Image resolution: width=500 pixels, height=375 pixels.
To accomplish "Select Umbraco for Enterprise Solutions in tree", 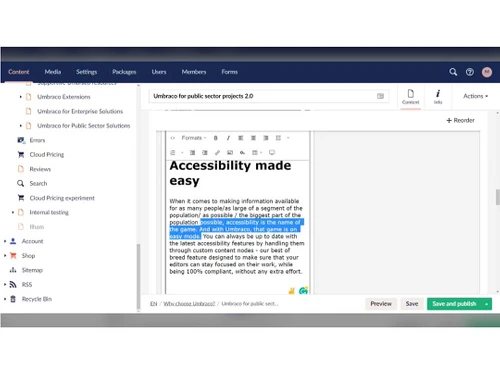I will point(80,111).
